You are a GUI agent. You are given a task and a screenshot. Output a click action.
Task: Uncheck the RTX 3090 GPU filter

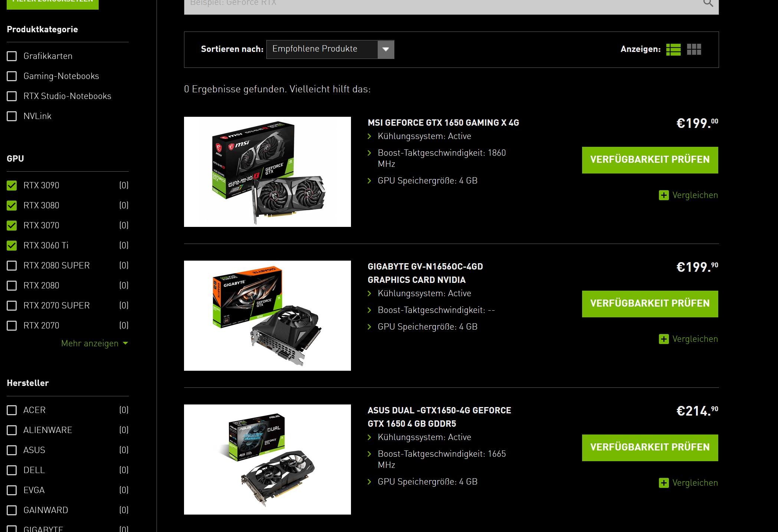pyautogui.click(x=12, y=186)
